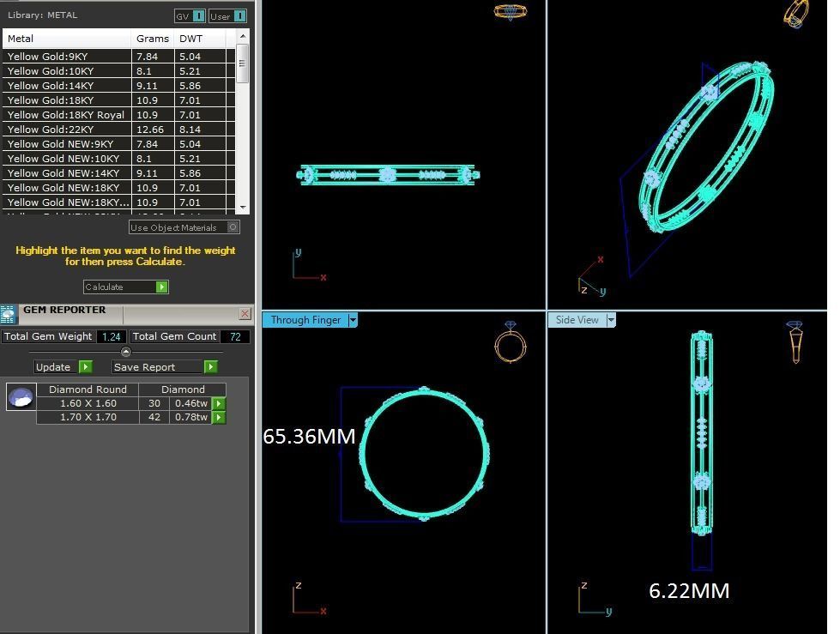Image resolution: width=840 pixels, height=634 pixels.
Task: Sort by DWT column header
Action: 201,39
